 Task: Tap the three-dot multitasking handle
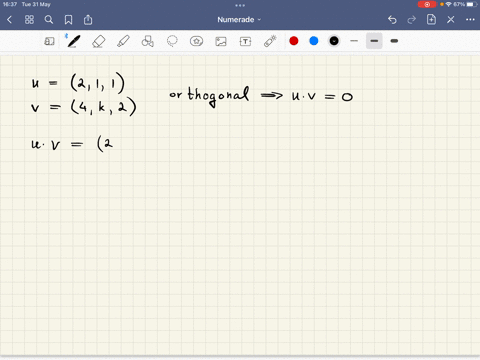(240, 5)
